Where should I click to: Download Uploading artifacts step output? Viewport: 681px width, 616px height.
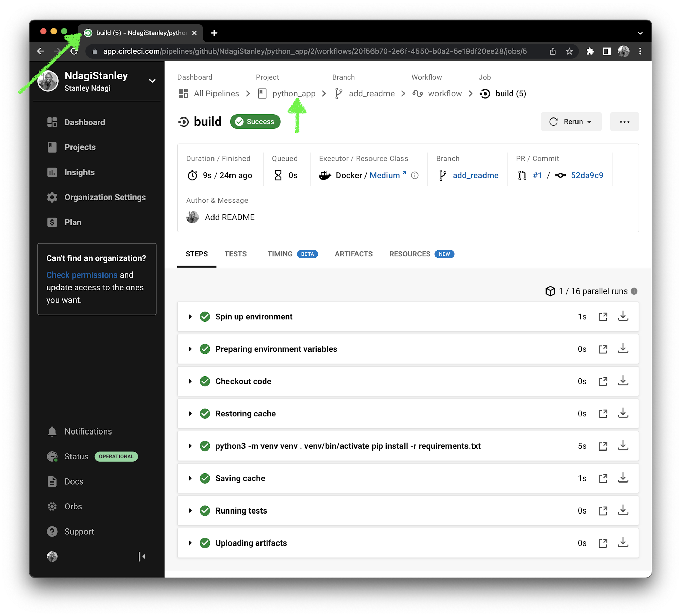623,542
